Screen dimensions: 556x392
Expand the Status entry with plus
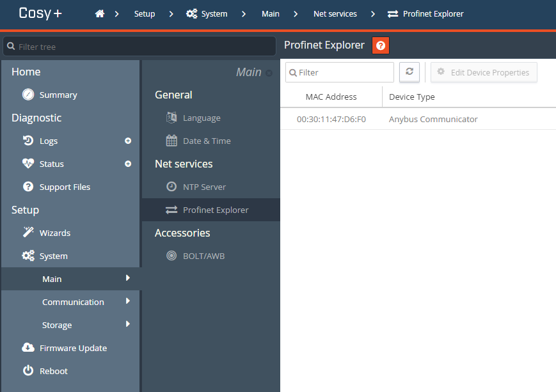tap(128, 164)
